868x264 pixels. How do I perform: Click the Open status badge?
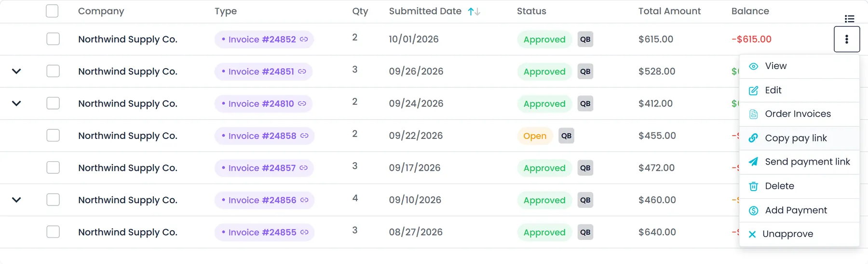pyautogui.click(x=535, y=136)
